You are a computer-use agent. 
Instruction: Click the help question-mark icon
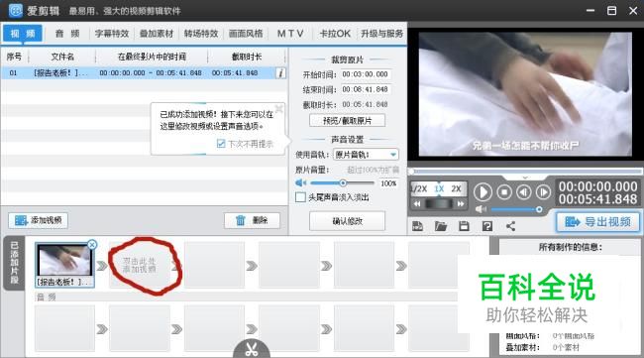(x=487, y=226)
